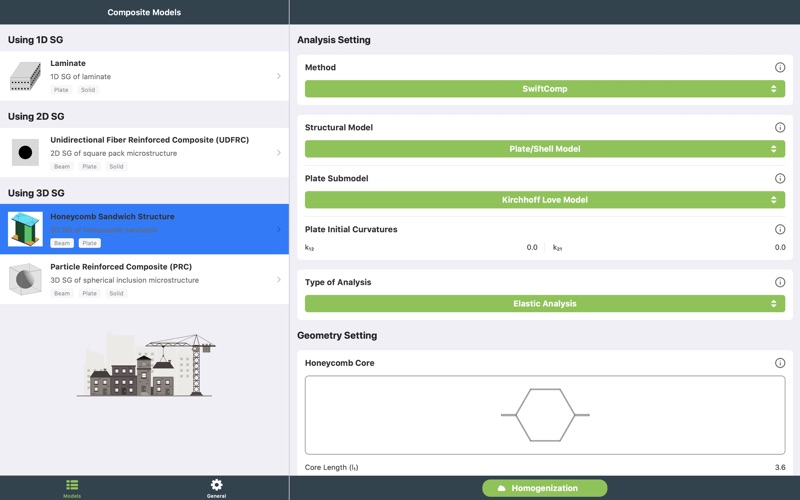Click the Plate Initial Curvatures label
Viewport: 800px width, 500px height.
click(351, 230)
